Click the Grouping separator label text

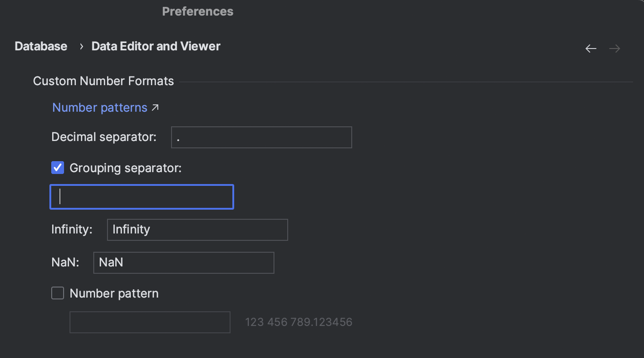point(125,168)
